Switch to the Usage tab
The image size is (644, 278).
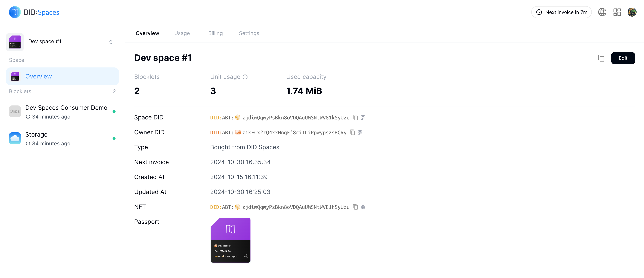click(182, 33)
